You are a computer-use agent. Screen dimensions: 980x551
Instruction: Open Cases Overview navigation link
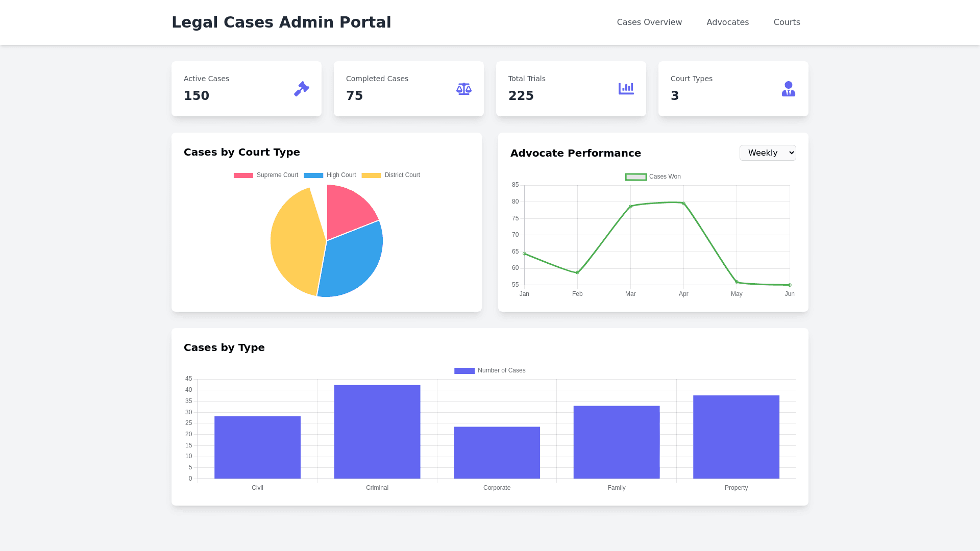coord(649,22)
